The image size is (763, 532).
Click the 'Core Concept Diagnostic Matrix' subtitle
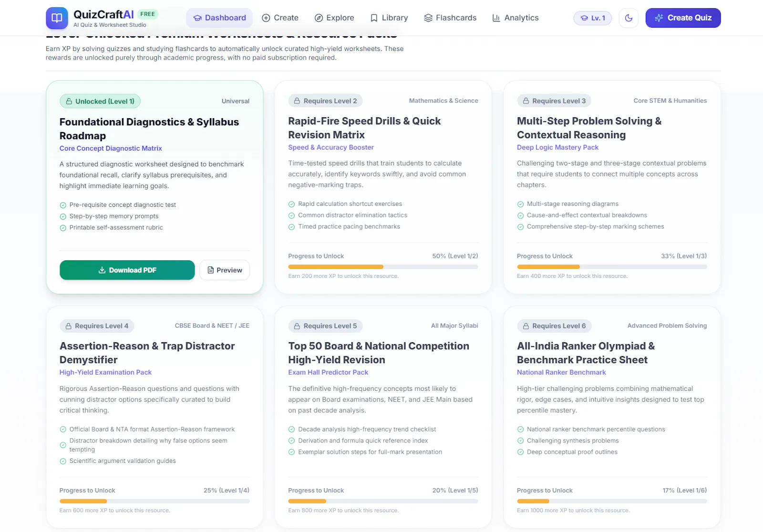pyautogui.click(x=111, y=148)
